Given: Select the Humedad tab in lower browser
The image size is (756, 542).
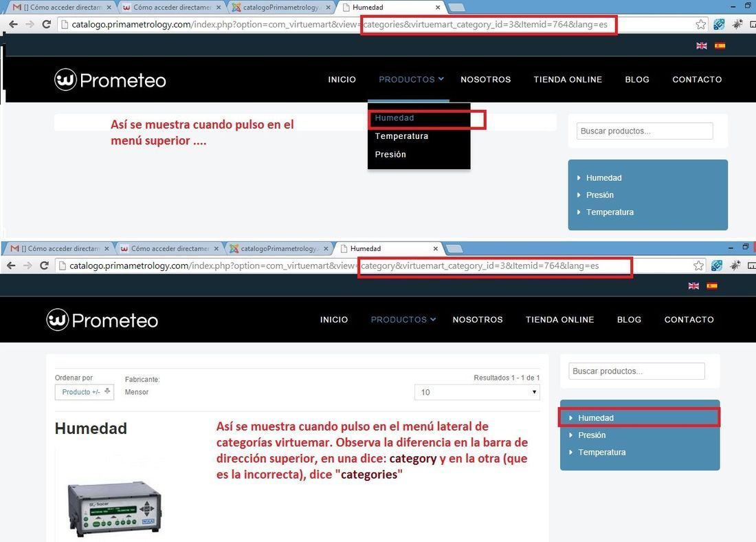Looking at the screenshot, I should (x=388, y=248).
